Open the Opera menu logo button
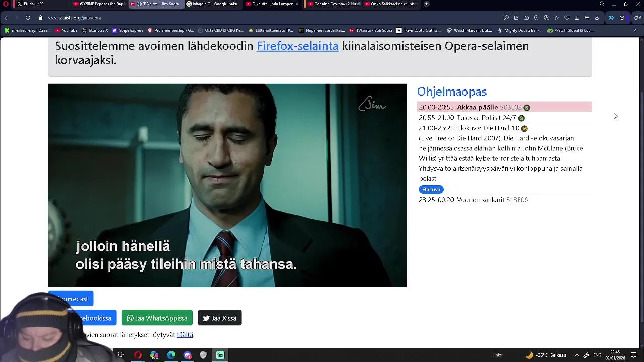 click(x=6, y=4)
